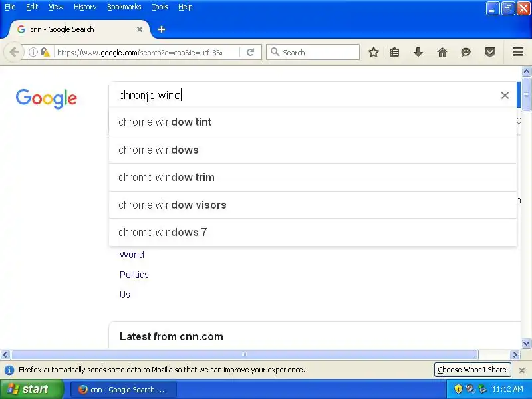Open the Help menu
Image resolution: width=532 pixels, height=399 pixels.
coord(186,7)
